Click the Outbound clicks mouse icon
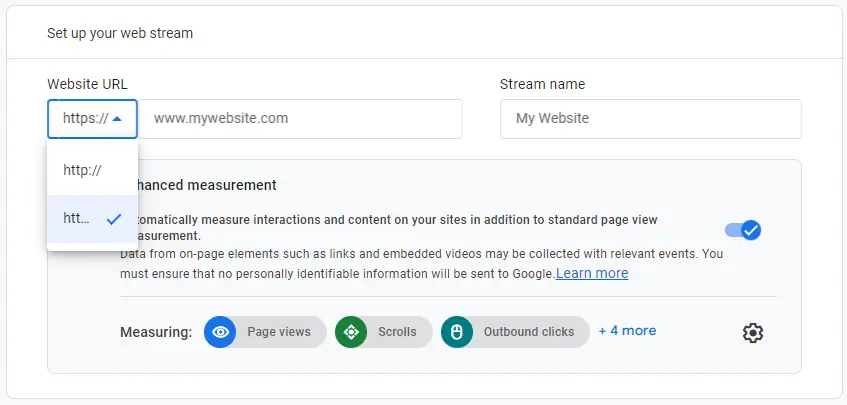 (457, 332)
